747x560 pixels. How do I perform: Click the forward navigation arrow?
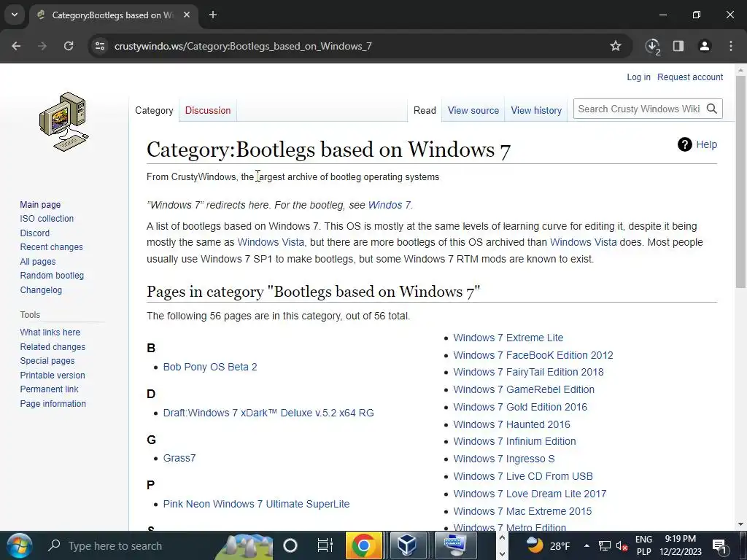(x=42, y=46)
